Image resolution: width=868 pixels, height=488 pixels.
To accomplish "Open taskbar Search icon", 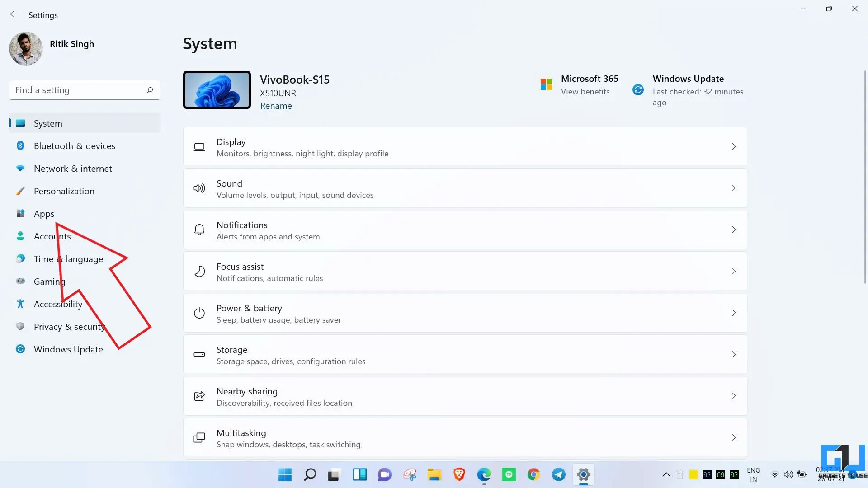I will click(310, 474).
